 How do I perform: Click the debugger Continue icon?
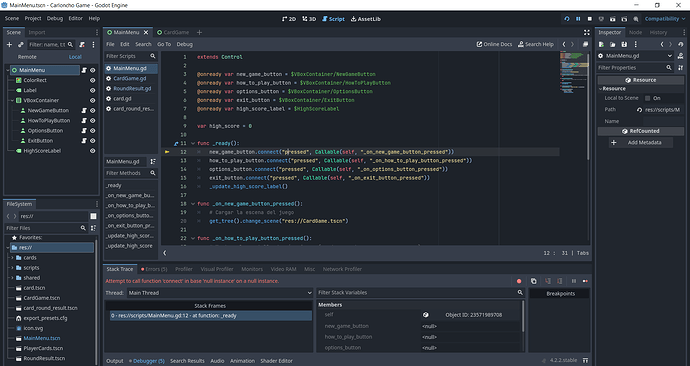click(x=585, y=281)
